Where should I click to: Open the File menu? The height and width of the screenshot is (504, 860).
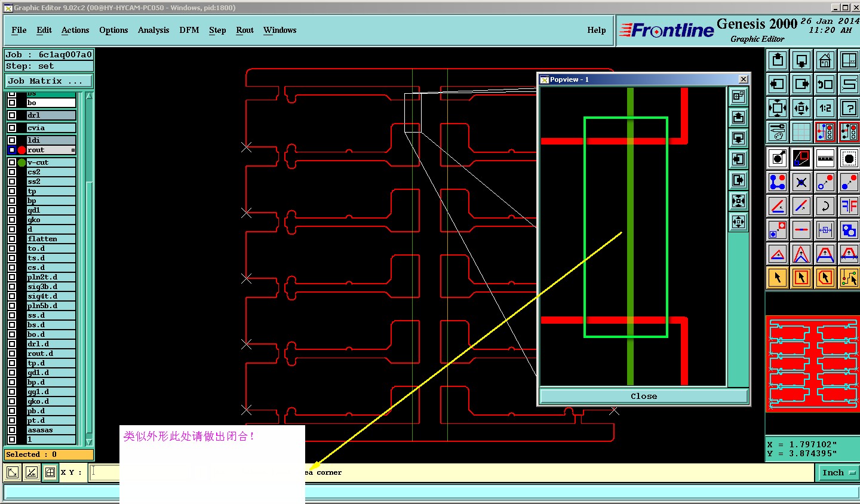point(19,30)
